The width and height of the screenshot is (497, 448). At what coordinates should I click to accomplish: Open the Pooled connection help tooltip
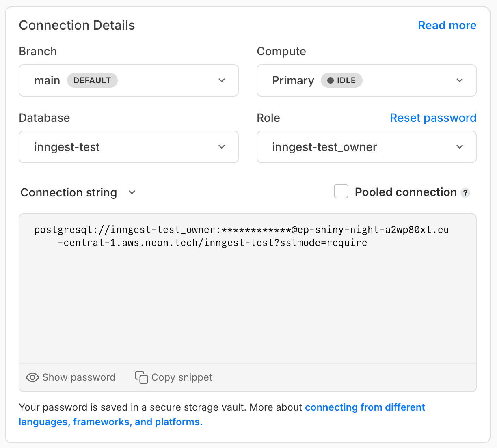pos(465,193)
